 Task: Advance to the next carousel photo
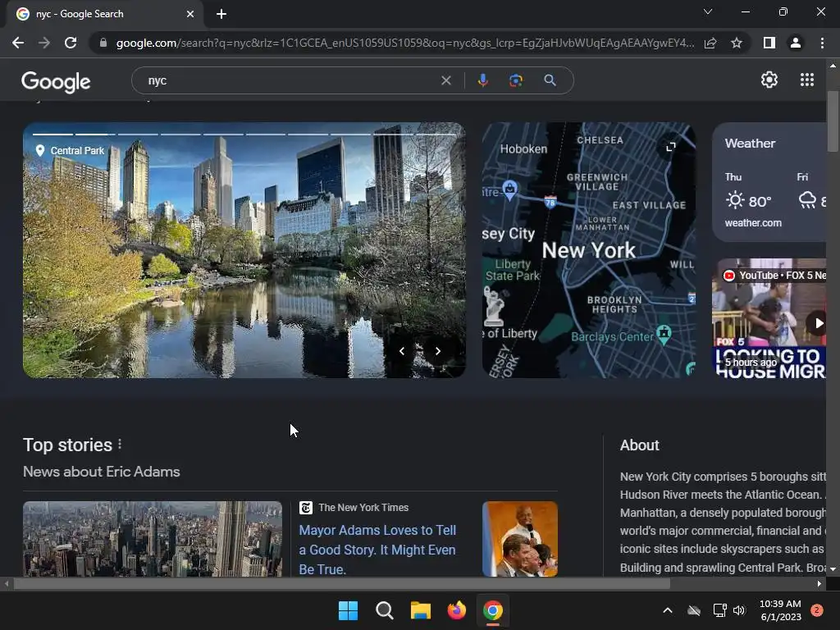point(438,351)
